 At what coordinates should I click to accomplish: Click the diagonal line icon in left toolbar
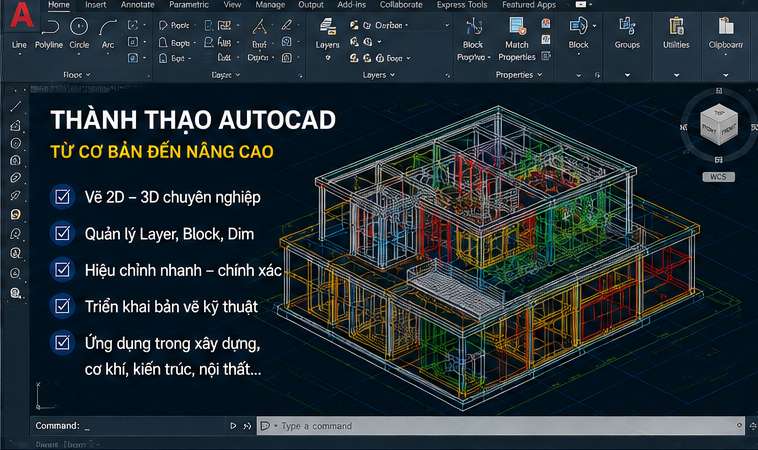(15, 107)
